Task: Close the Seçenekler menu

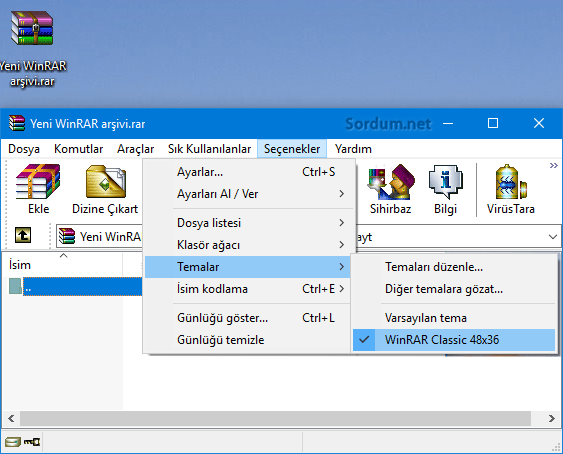Action: tap(292, 149)
